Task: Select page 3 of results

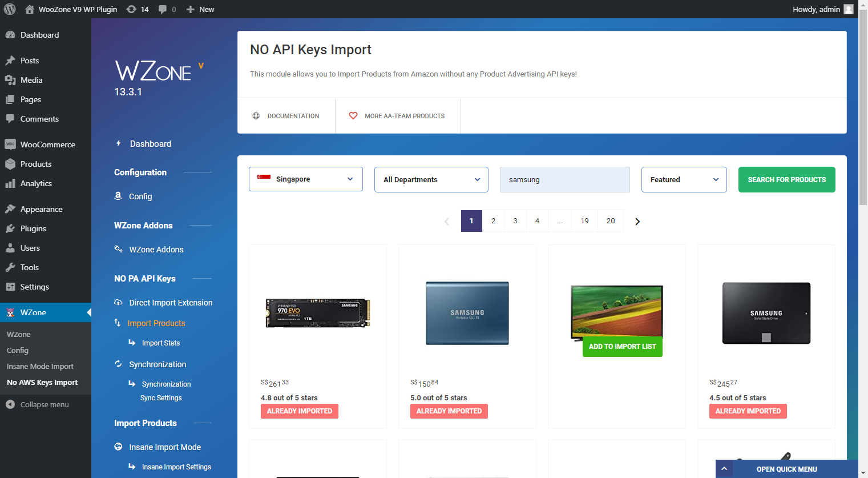Action: click(x=515, y=221)
